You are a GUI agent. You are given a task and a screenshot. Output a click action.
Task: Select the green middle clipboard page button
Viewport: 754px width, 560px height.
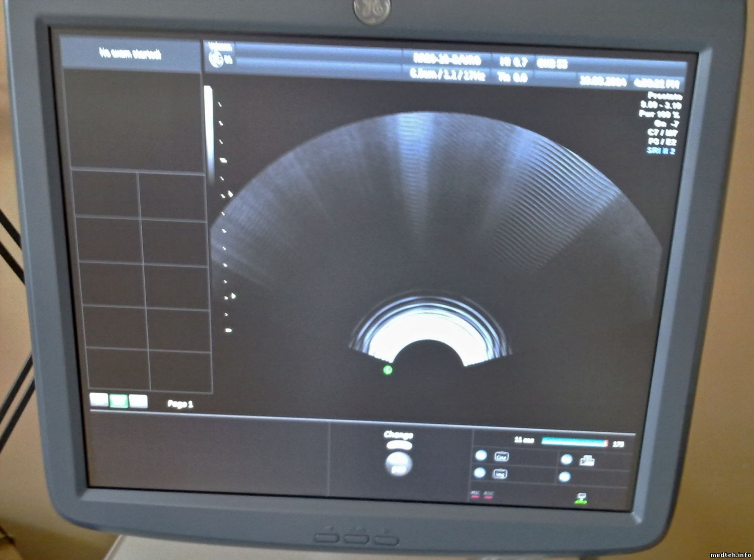(119, 401)
